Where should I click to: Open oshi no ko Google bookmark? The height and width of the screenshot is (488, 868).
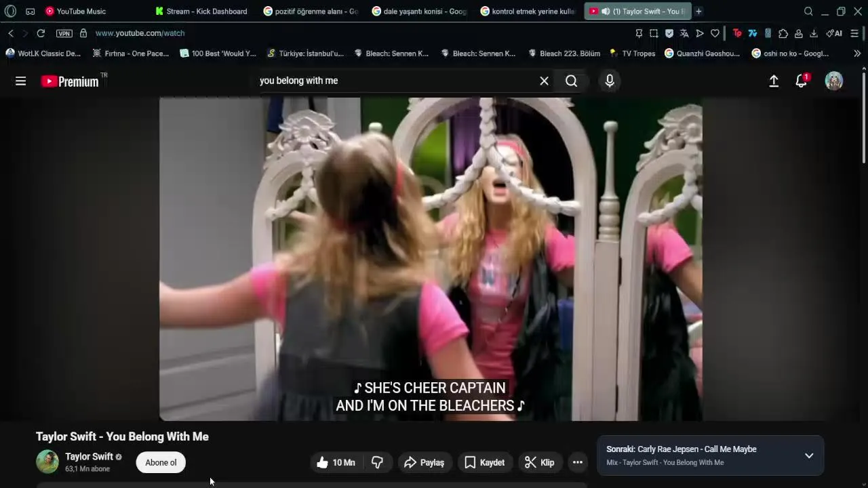tap(790, 54)
